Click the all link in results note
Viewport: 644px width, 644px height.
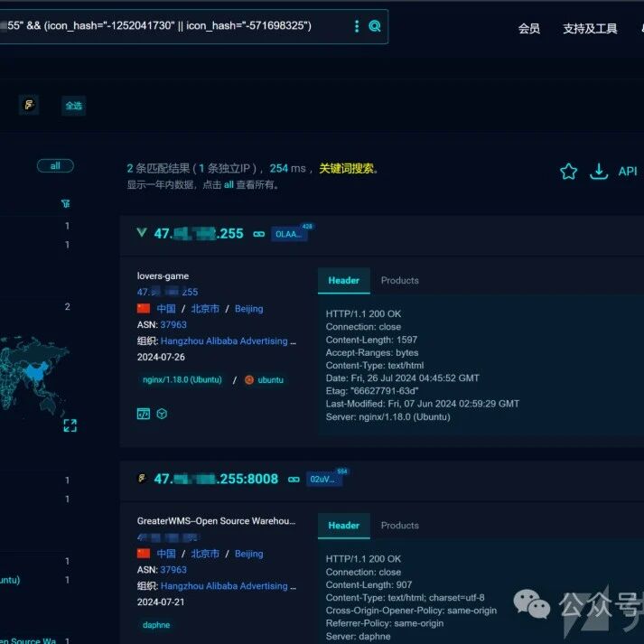[229, 185]
